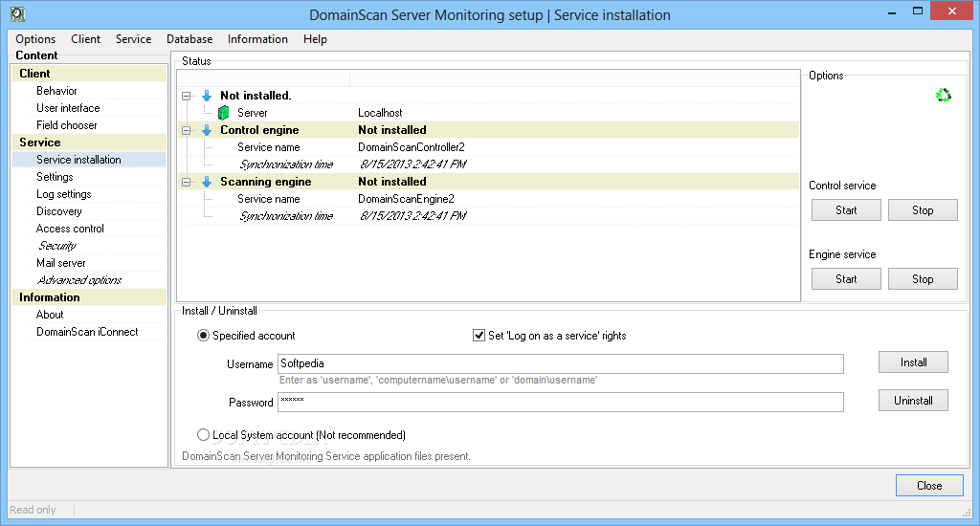Viewport: 980px width, 526px height.
Task: Close the window with red X
Action: click(952, 11)
